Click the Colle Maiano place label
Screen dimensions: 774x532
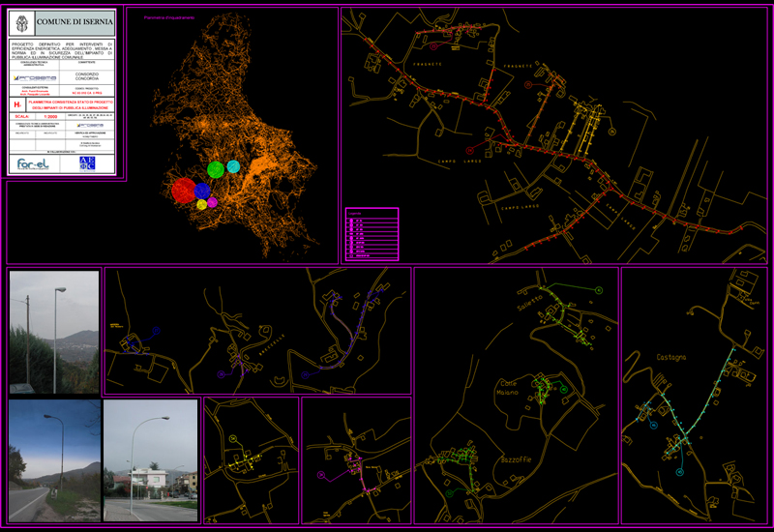(x=507, y=388)
